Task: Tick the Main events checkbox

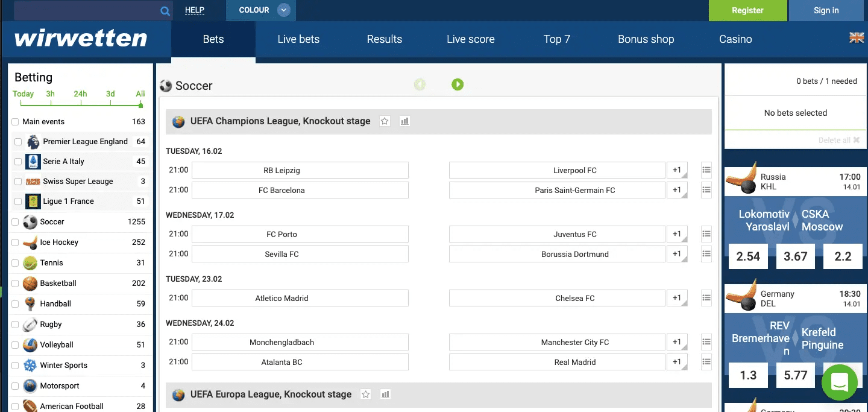Action: tap(15, 122)
